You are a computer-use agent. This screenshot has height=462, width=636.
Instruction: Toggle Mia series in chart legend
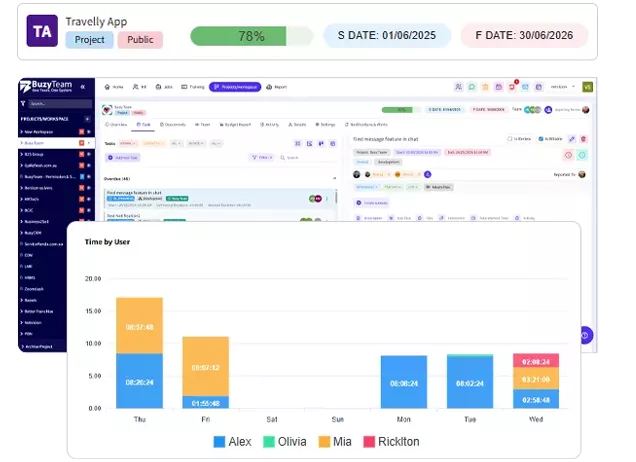335,442
